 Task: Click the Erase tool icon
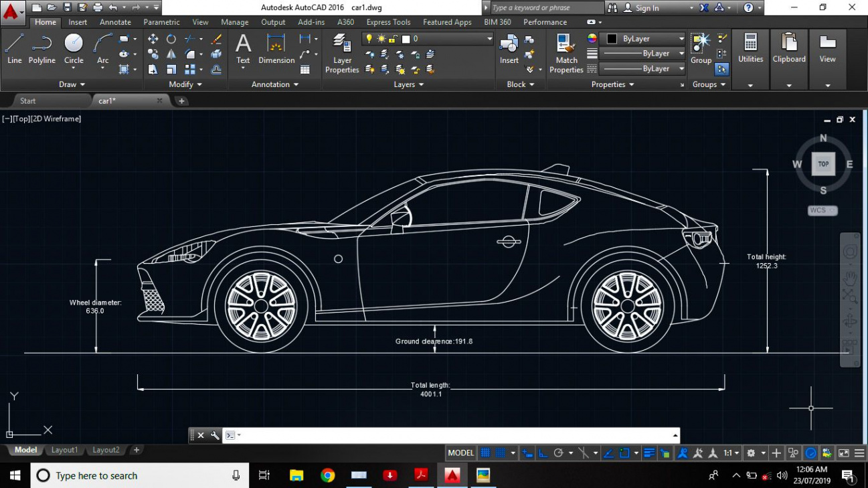(x=216, y=39)
